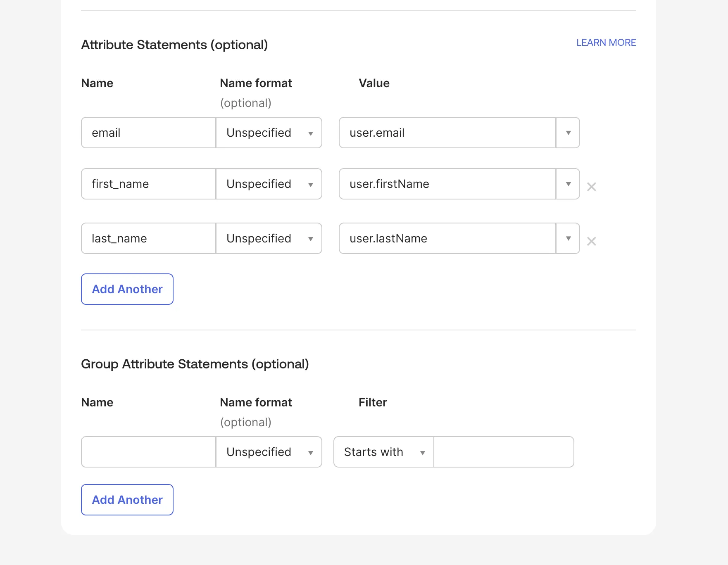Remove the last_name attribute row
The height and width of the screenshot is (565, 728).
591,241
